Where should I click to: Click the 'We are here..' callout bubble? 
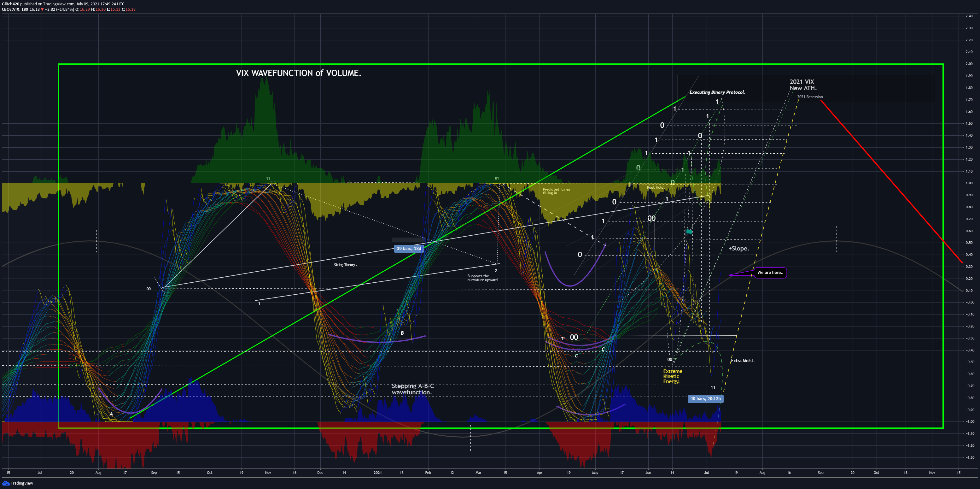tap(770, 273)
